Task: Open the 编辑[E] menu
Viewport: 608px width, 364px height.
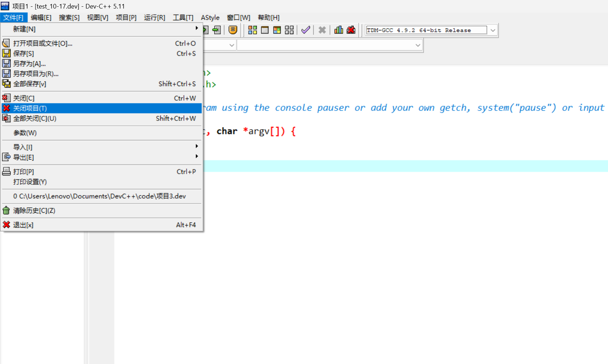Action: pos(41,17)
